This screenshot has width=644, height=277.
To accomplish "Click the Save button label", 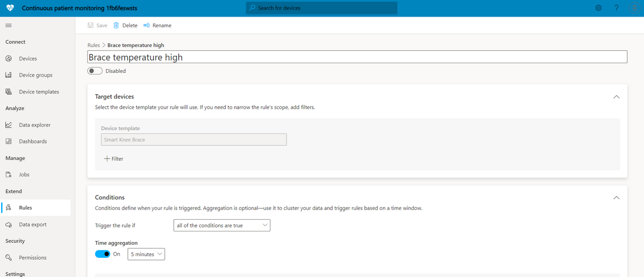I will tap(102, 25).
